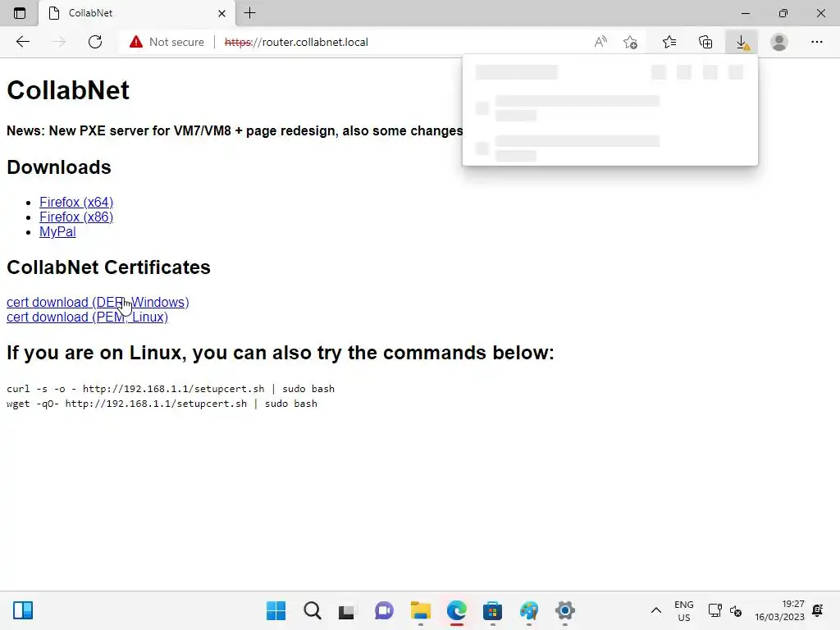Launch Teams Chat from the taskbar
Image resolution: width=840 pixels, height=630 pixels.
384,610
